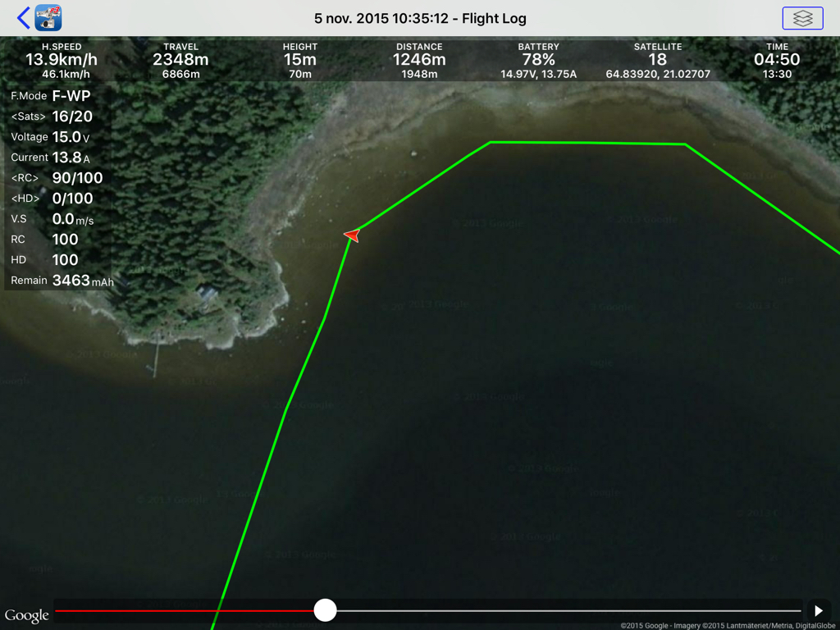Select the HEIGHT 15m readout
This screenshot has height=630, width=840.
[300, 60]
